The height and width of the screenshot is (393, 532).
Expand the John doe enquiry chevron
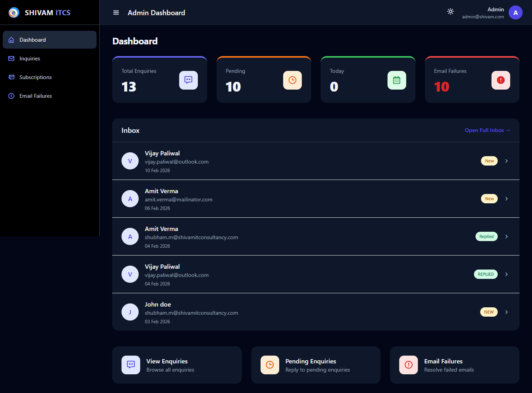pos(506,312)
